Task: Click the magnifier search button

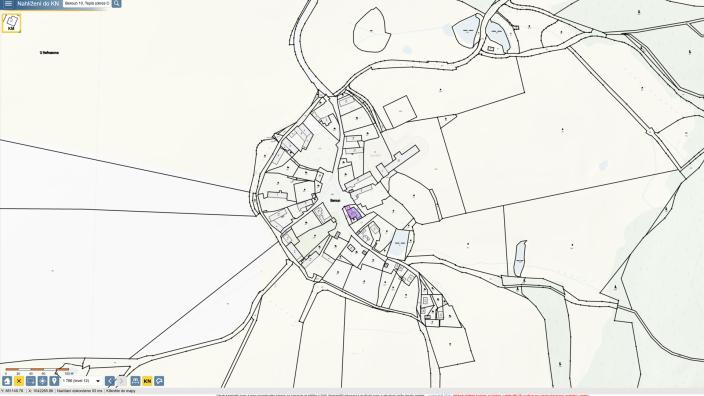Action: click(x=116, y=4)
